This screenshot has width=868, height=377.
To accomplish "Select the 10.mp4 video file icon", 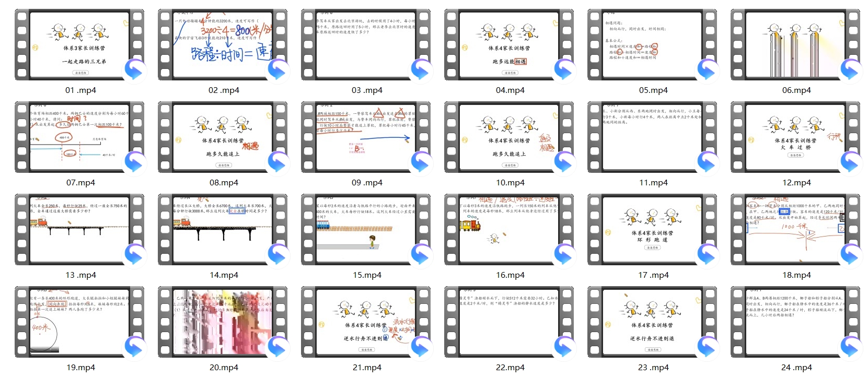I will [x=510, y=137].
